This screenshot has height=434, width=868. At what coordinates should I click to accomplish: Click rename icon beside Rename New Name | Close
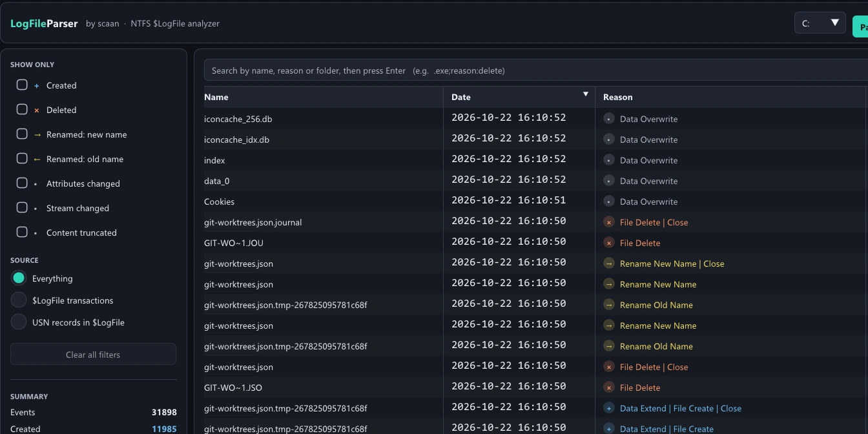[x=608, y=263]
